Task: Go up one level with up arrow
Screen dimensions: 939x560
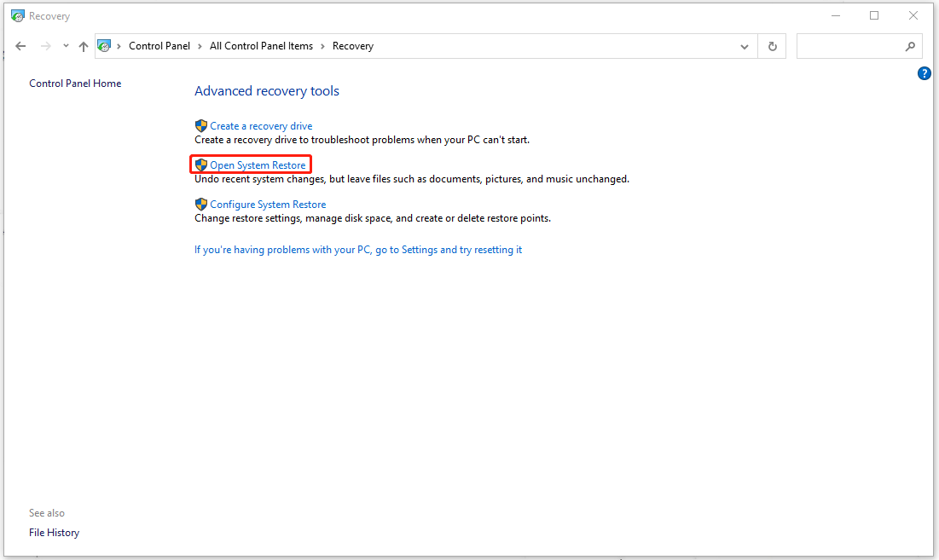Action: [x=84, y=46]
